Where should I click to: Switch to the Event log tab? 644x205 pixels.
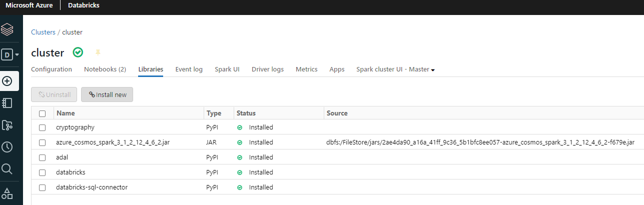coord(189,69)
